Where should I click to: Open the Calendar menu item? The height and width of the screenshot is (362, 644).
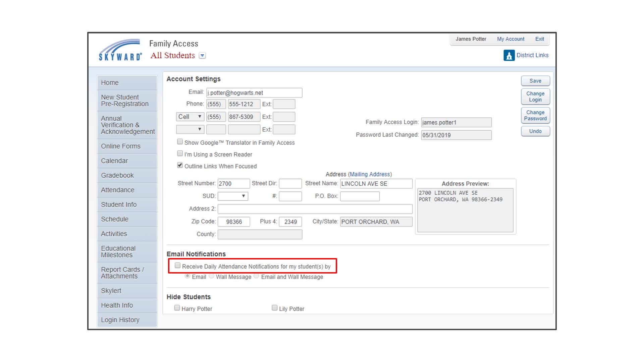113,160
